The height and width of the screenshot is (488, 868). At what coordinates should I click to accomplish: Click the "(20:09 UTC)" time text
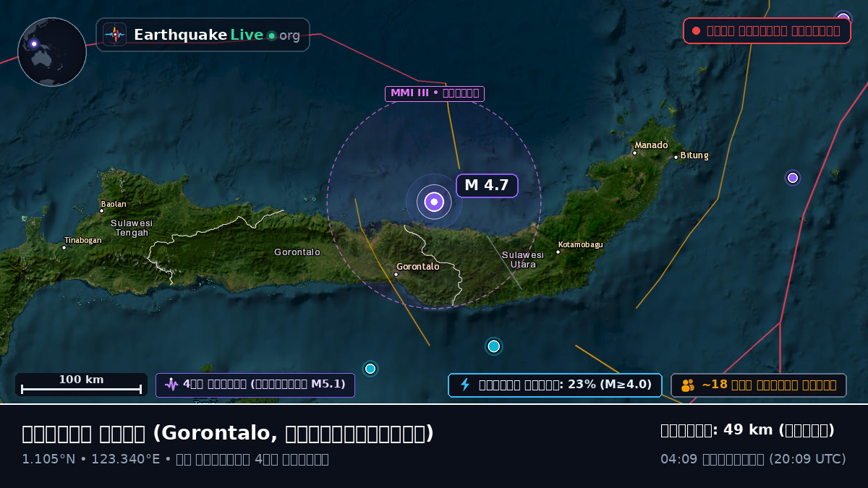807,459
